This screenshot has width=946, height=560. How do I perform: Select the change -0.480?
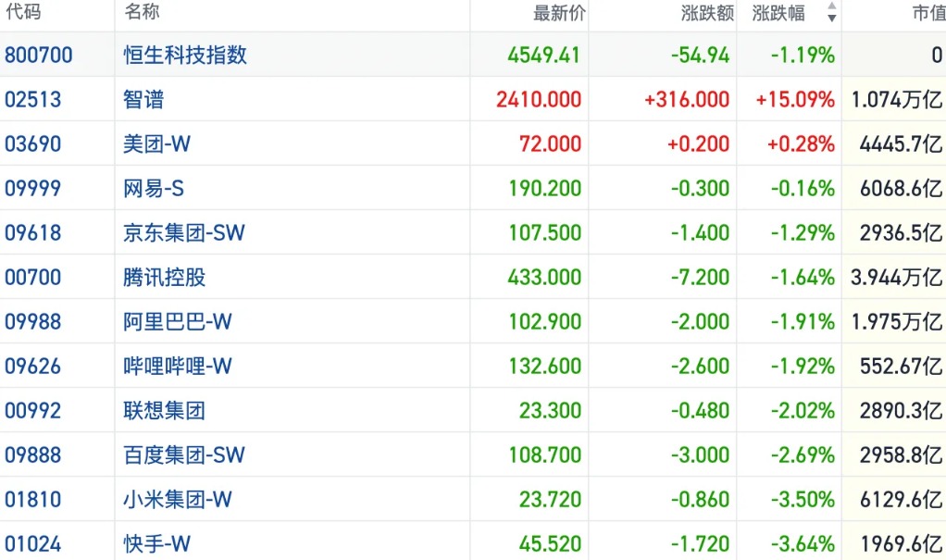(700, 411)
